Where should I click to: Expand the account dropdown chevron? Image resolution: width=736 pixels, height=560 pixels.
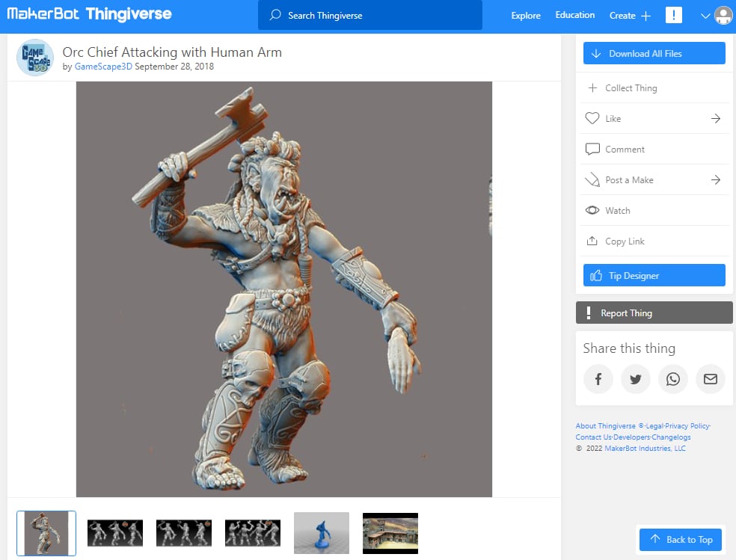pos(705,16)
